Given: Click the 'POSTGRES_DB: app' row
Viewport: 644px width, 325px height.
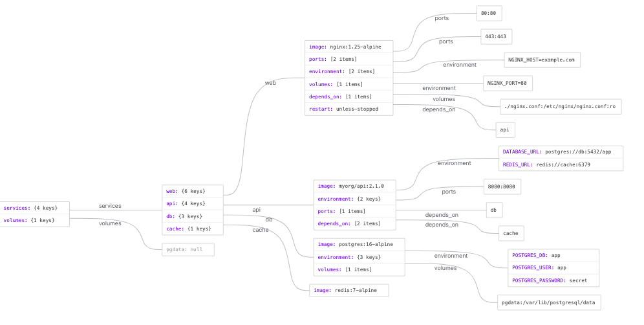Looking at the screenshot, I should [x=553, y=255].
